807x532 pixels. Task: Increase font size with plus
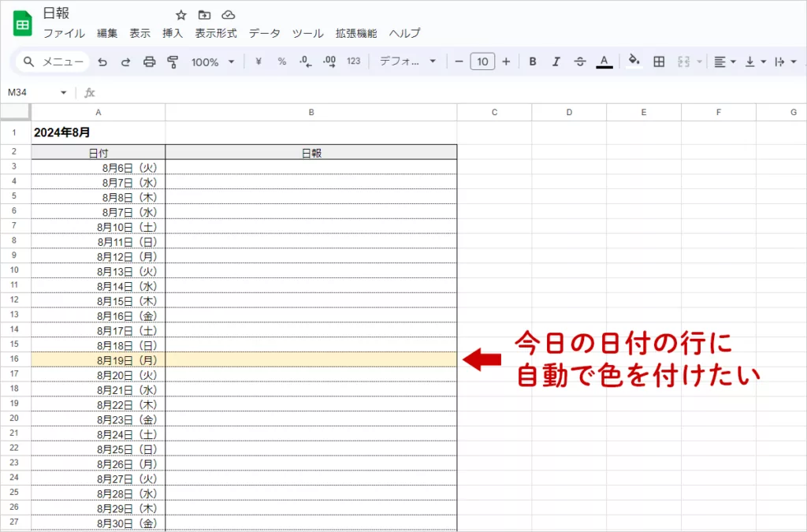(x=506, y=61)
